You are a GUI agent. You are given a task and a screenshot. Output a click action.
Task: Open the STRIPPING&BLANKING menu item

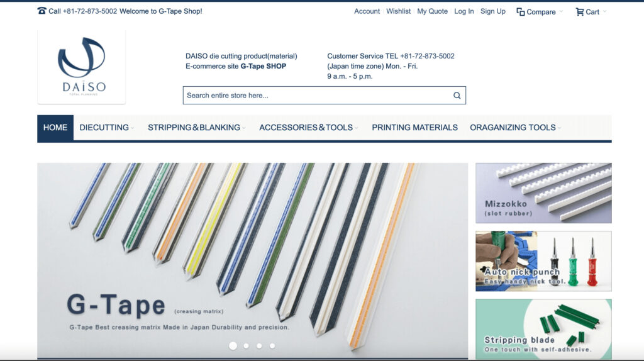194,128
